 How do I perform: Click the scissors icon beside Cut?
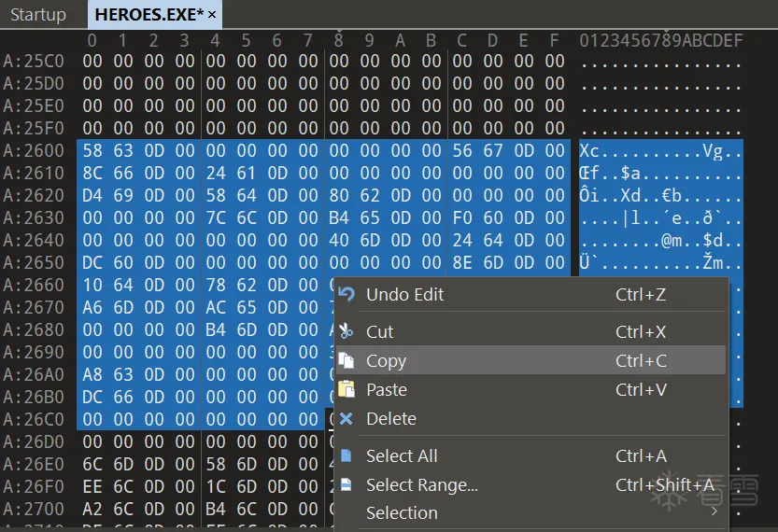pyautogui.click(x=347, y=332)
